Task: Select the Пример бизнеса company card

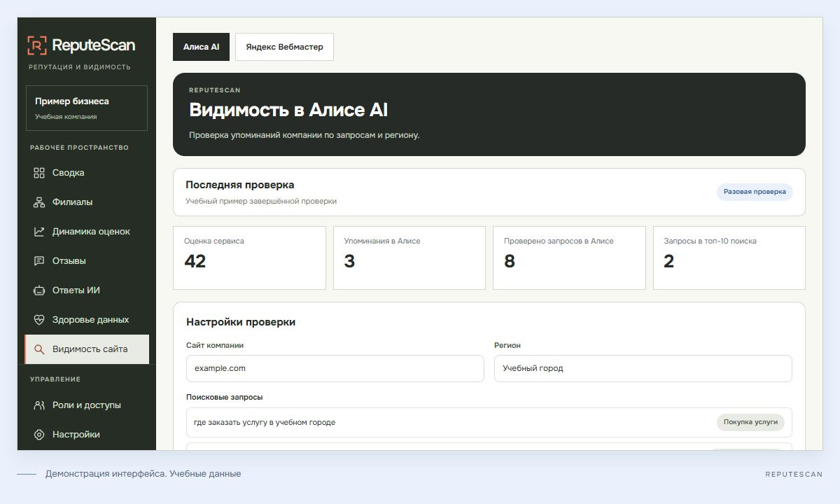Action: [87, 108]
